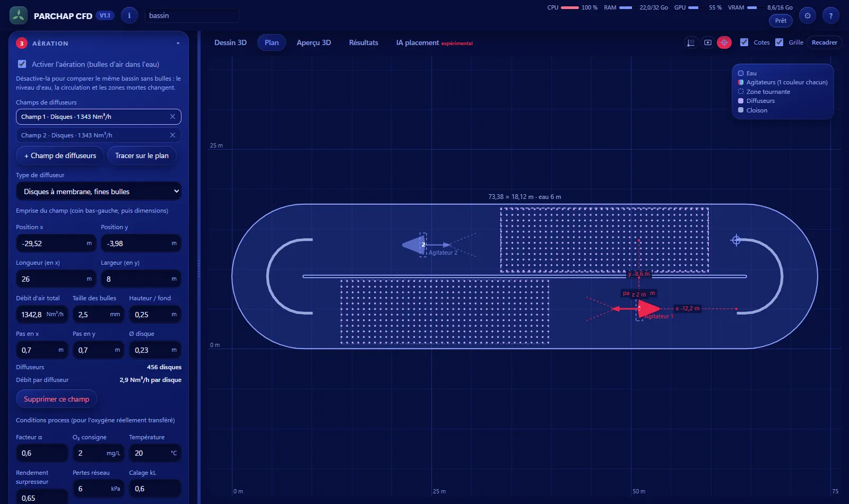Click the step 3 Aération badge
The height and width of the screenshot is (504, 849).
click(x=22, y=44)
